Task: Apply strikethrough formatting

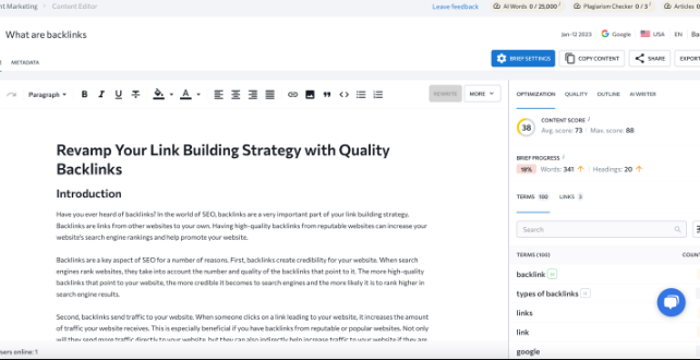Action: click(x=136, y=94)
